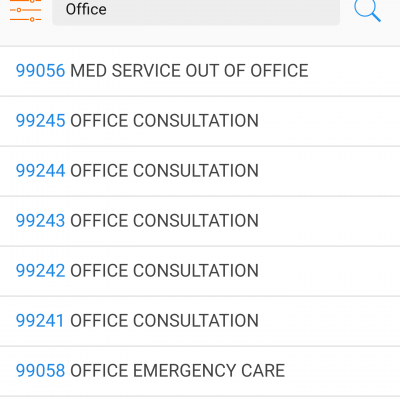Select the 99245 OFFICE CONSULTATION row
Viewport: 400px width, 400px height.
200,121
